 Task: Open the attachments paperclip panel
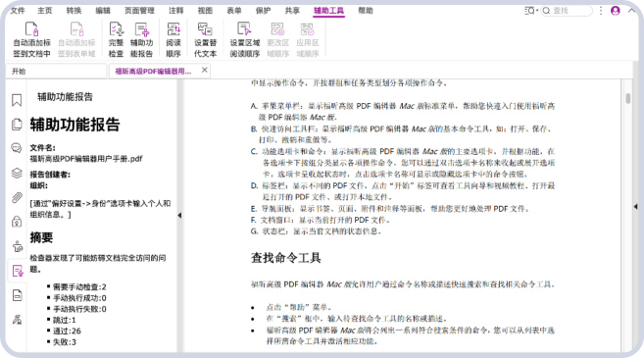[x=17, y=198]
